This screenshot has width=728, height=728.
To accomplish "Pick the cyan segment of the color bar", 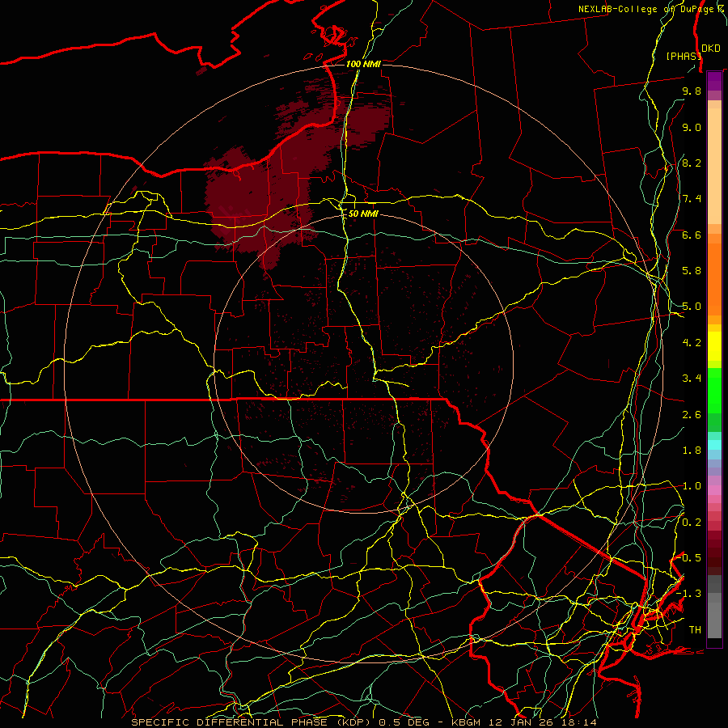I will (714, 445).
